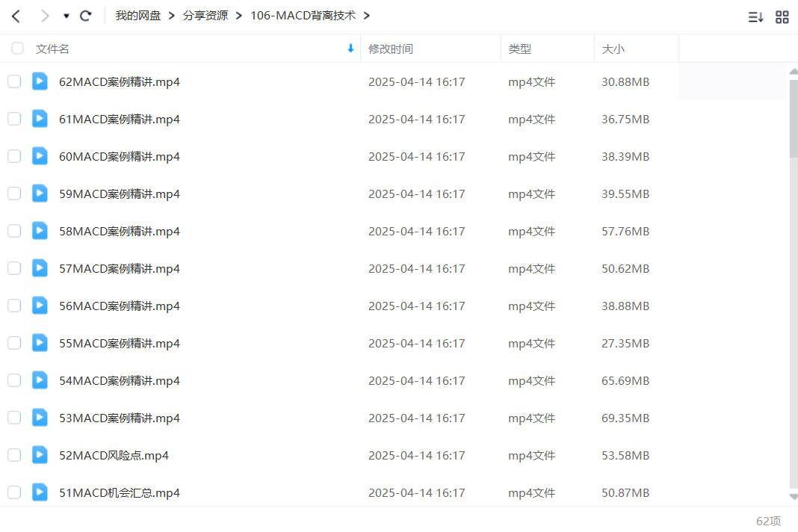798x532 pixels.
Task: Click video icon of 58MACD案例精讲.mp4
Action: tap(40, 231)
